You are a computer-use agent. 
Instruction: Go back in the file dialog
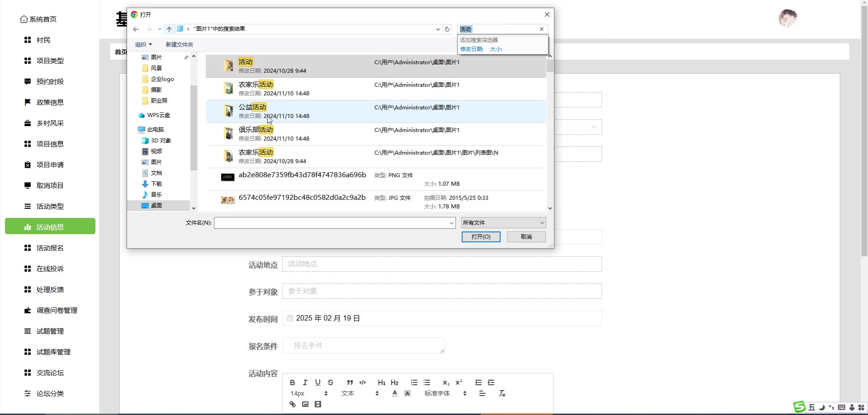136,29
